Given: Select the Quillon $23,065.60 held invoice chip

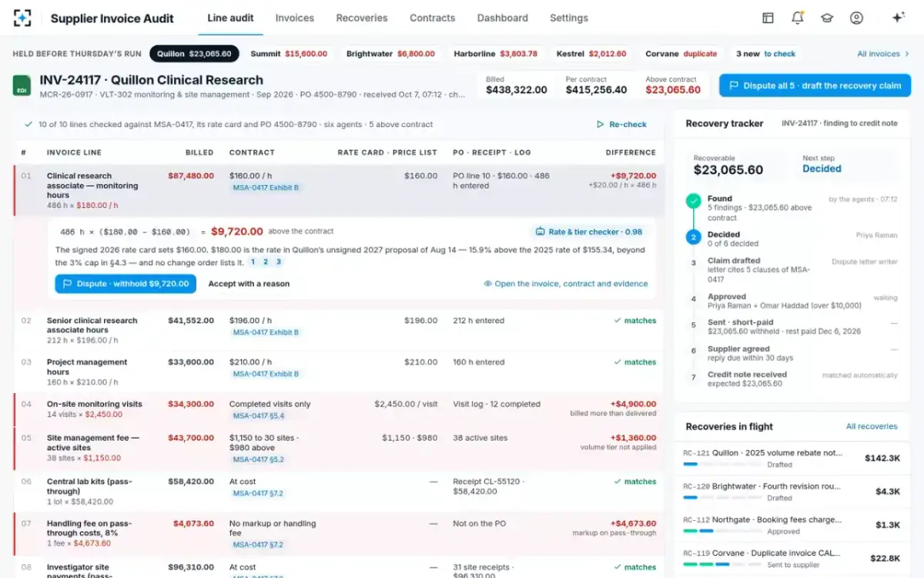Looking at the screenshot, I should click(194, 54).
